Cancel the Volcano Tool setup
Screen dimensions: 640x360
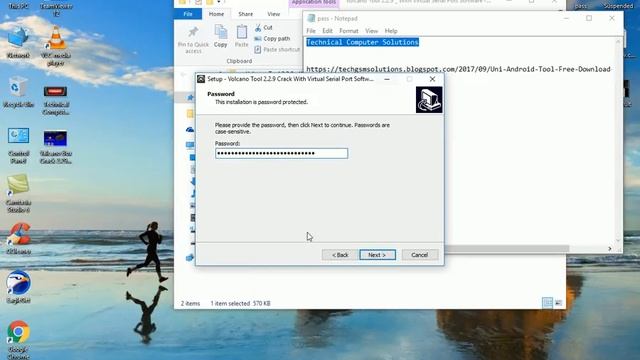(x=420, y=255)
